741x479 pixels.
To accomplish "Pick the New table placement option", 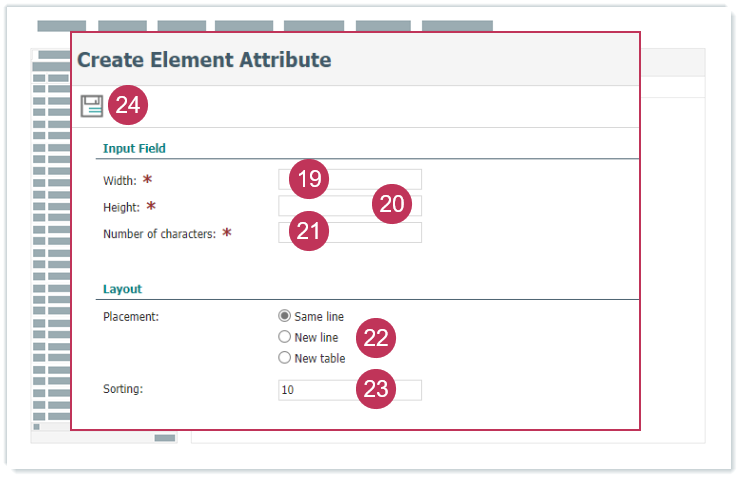I will (x=285, y=358).
